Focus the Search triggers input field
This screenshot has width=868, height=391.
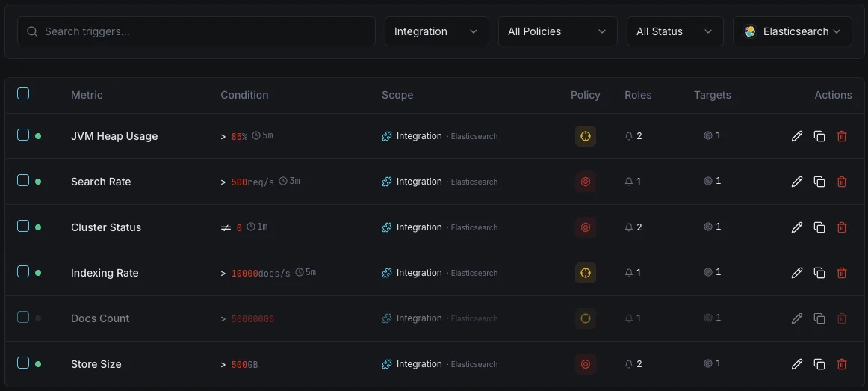click(x=196, y=31)
